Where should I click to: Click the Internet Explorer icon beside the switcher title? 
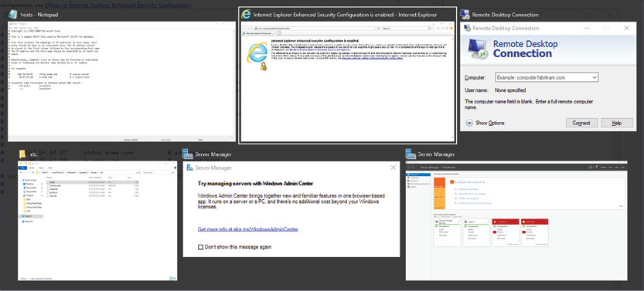246,15
